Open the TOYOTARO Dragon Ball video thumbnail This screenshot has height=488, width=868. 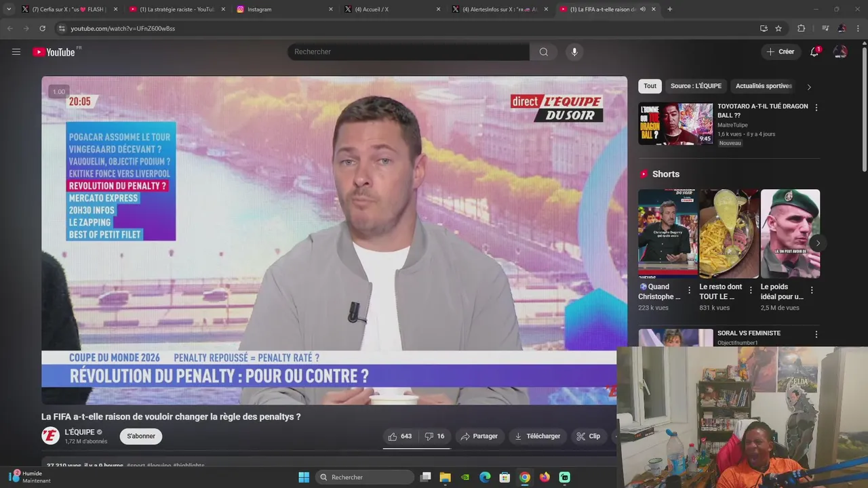(675, 123)
